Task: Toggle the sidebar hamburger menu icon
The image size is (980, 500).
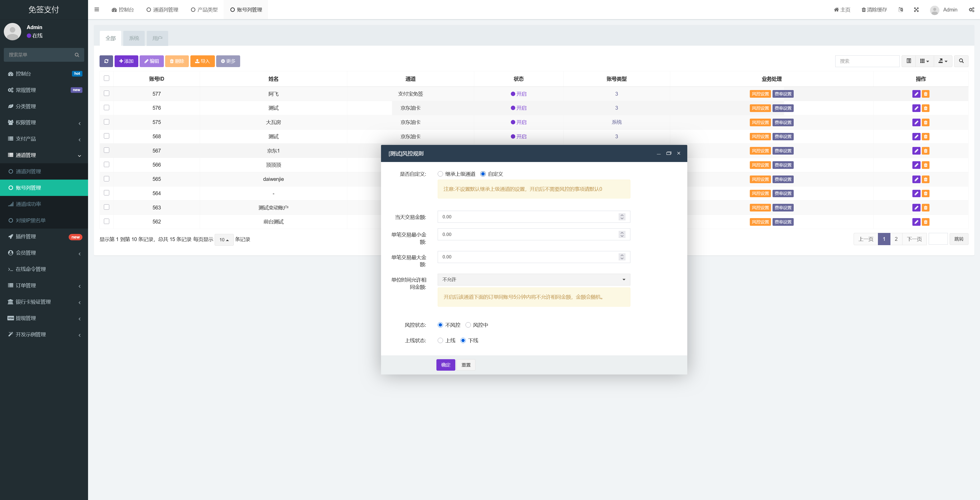Action: pyautogui.click(x=97, y=9)
